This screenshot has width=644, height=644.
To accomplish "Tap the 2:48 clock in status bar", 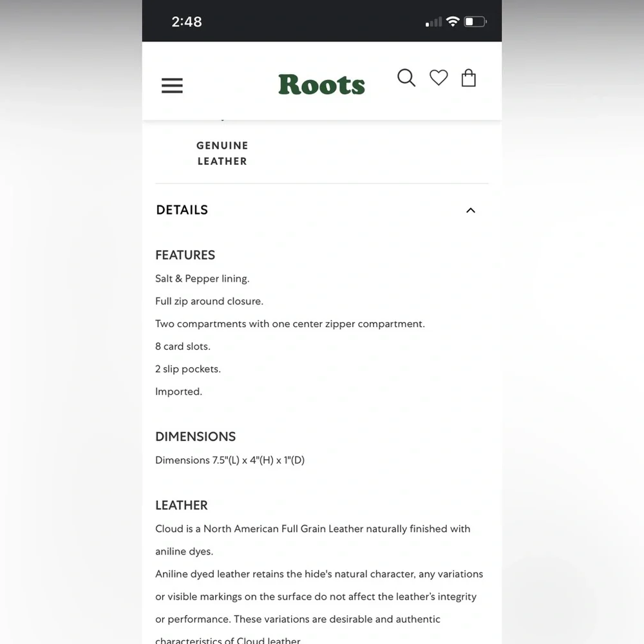I will point(187,22).
